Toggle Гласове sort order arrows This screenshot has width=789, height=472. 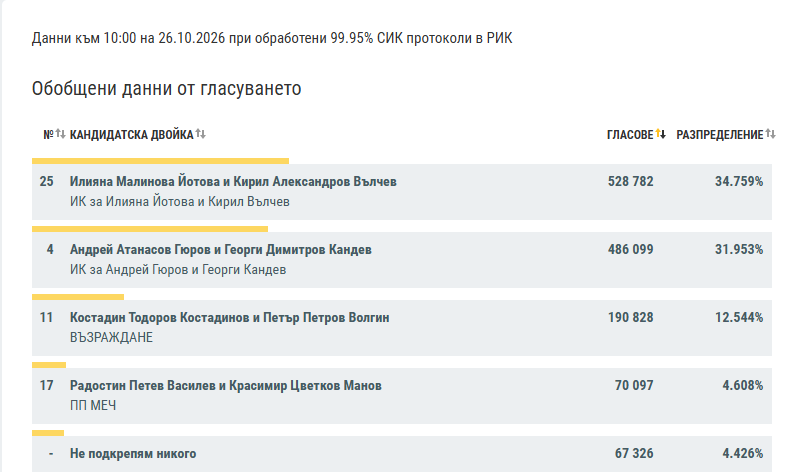(x=661, y=134)
